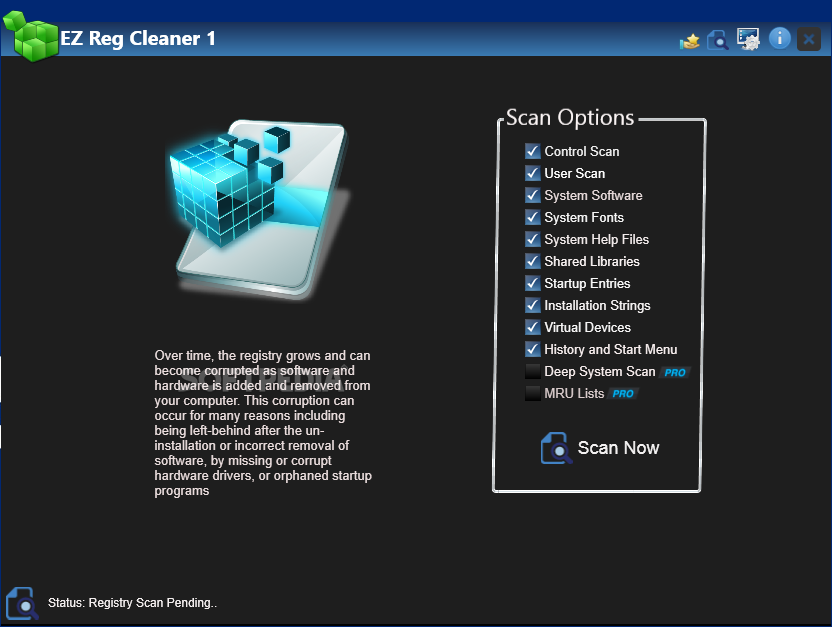Viewport: 832px width, 627px height.
Task: Open the monitor settings gear icon
Action: (748, 39)
